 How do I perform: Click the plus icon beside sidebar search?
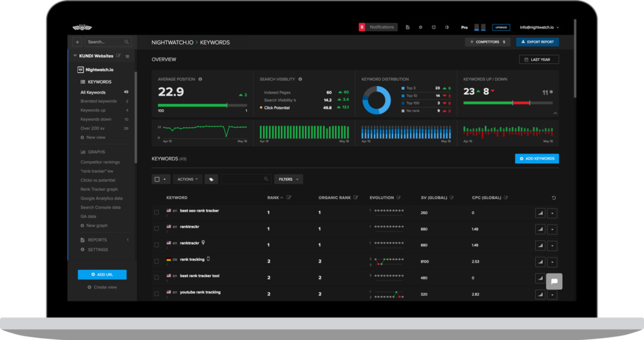click(x=77, y=42)
